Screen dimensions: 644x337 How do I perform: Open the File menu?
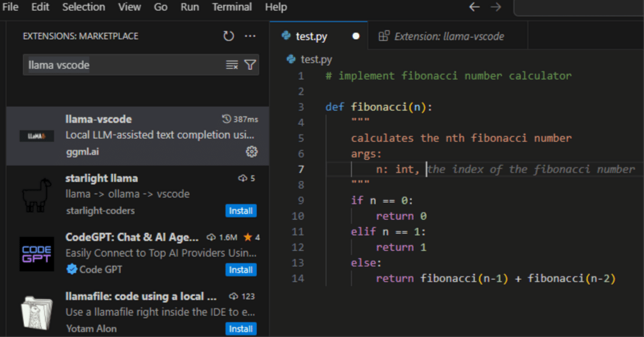tap(10, 7)
